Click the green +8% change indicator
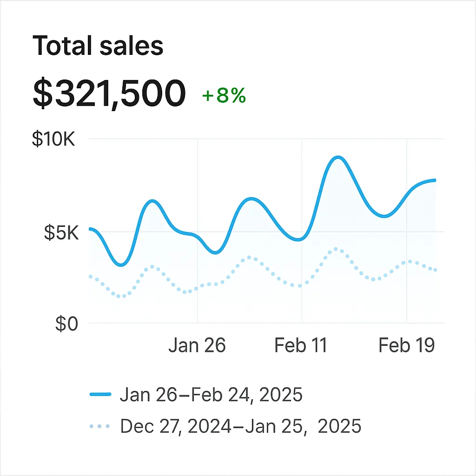 (224, 96)
